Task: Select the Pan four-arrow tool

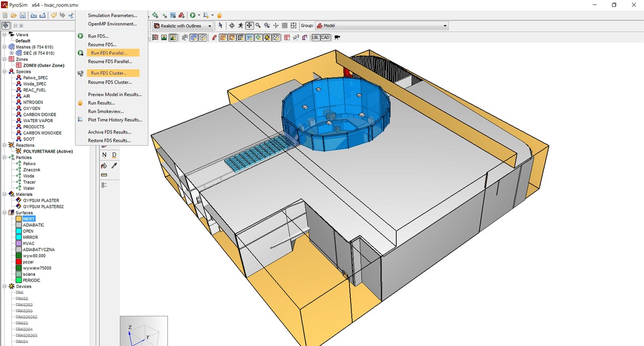Action: 249,26
